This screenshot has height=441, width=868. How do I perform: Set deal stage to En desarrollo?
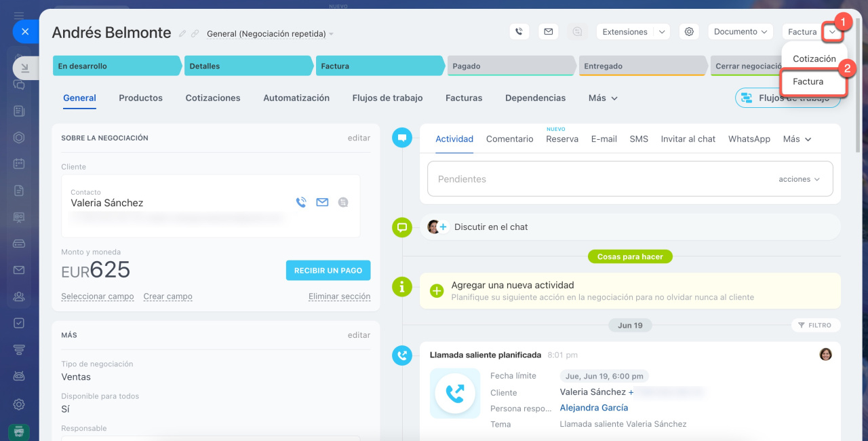pyautogui.click(x=117, y=66)
